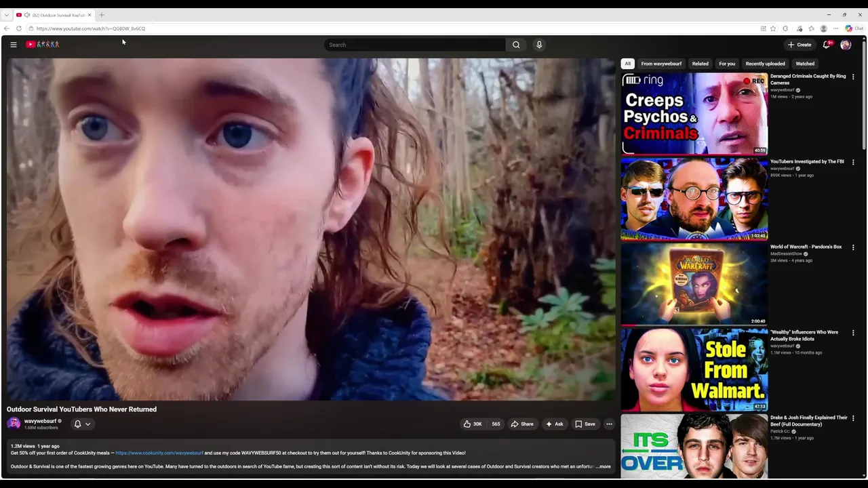Add this page to favorites star

[773, 28]
